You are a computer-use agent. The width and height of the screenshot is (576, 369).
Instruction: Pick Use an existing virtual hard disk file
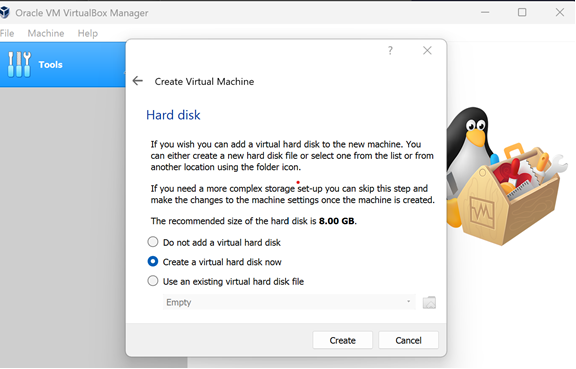point(226,281)
